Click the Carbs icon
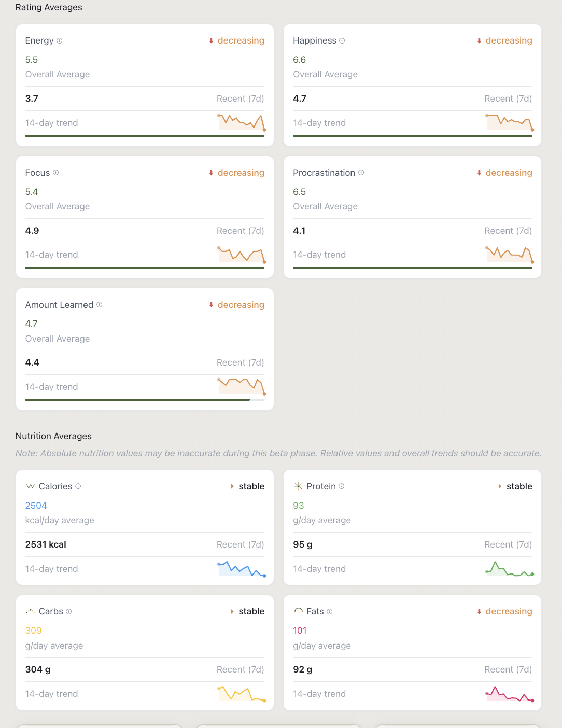The image size is (562, 728). tap(31, 611)
